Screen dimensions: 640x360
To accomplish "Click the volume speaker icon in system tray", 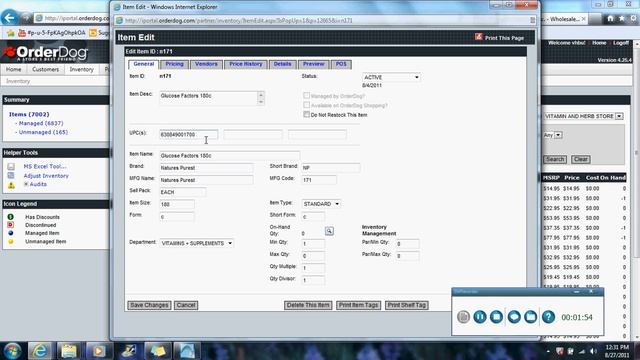I will point(593,351).
